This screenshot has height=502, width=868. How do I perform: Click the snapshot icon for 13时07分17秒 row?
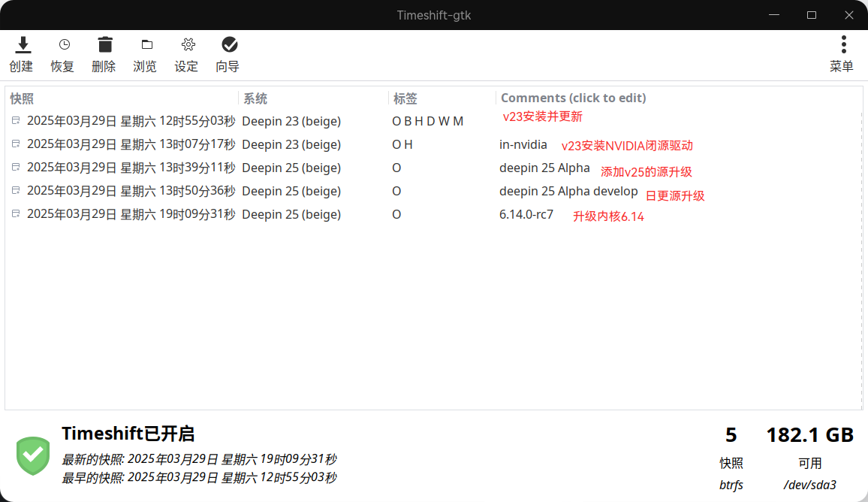coord(16,144)
